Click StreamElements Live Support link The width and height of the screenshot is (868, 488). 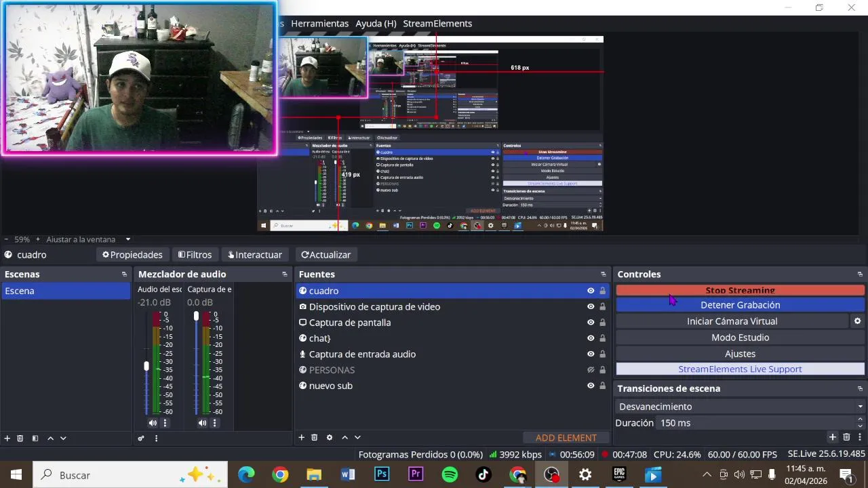741,369
